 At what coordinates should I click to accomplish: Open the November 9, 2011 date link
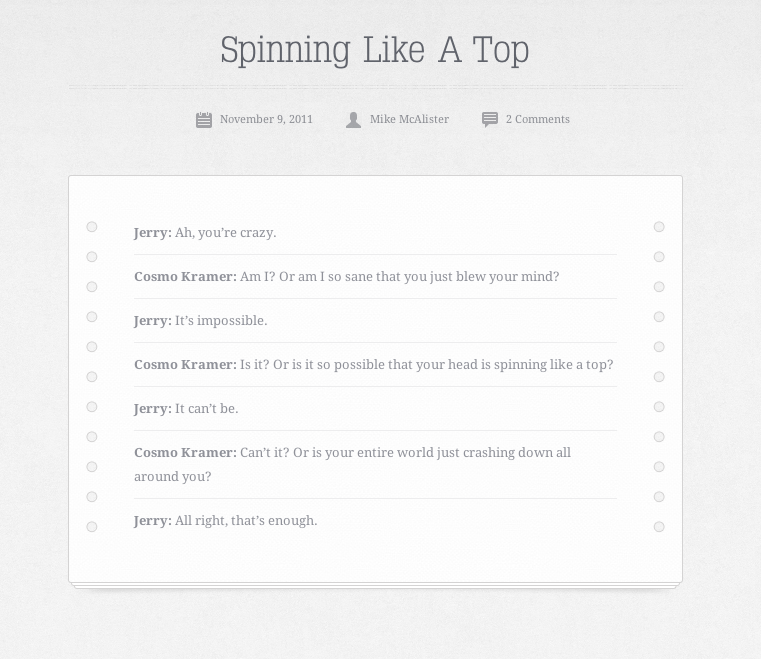[x=266, y=119]
